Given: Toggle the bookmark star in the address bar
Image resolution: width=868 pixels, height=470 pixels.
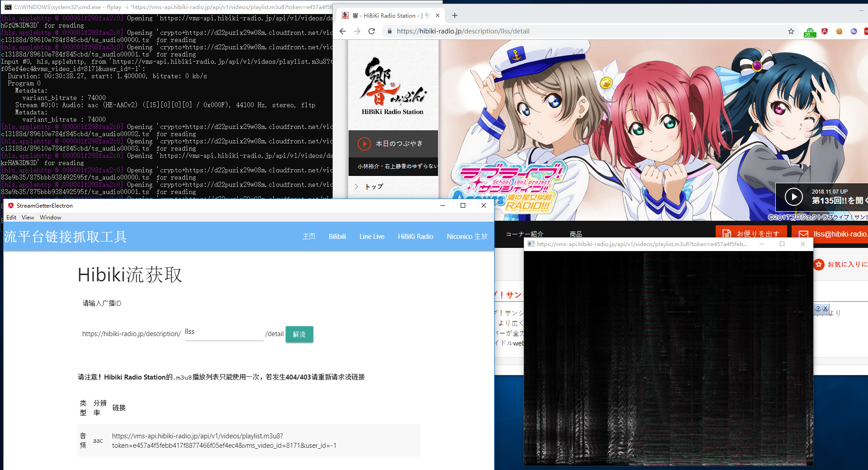Looking at the screenshot, I should click(791, 31).
